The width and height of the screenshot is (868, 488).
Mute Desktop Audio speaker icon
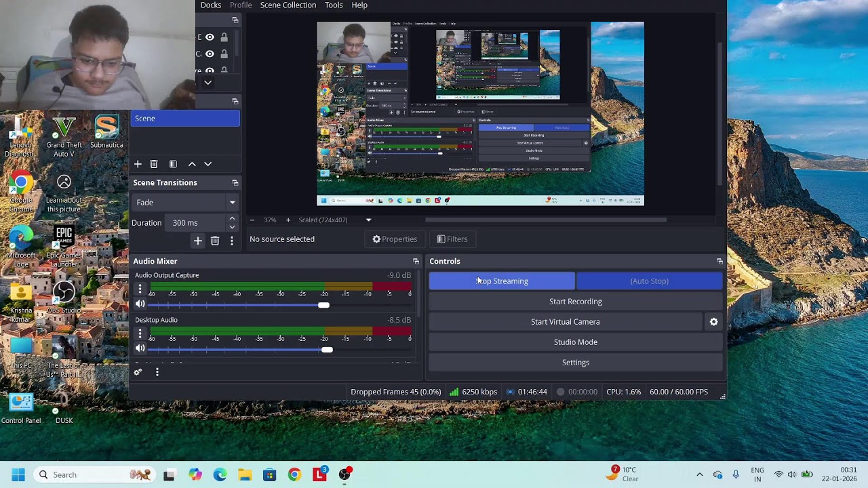(x=140, y=349)
